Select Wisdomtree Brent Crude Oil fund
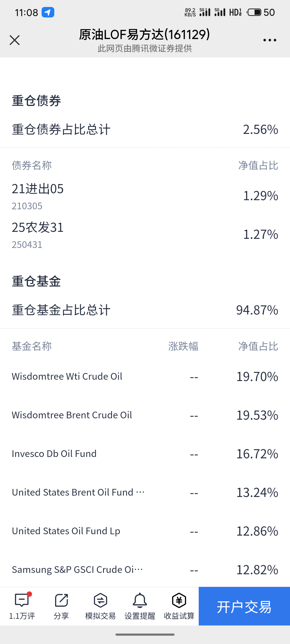This screenshot has height=644, width=290. (145, 415)
